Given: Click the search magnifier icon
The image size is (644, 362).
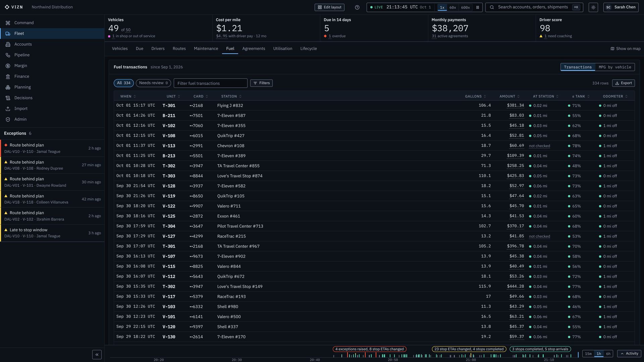Looking at the screenshot, I should pyautogui.click(x=492, y=7).
